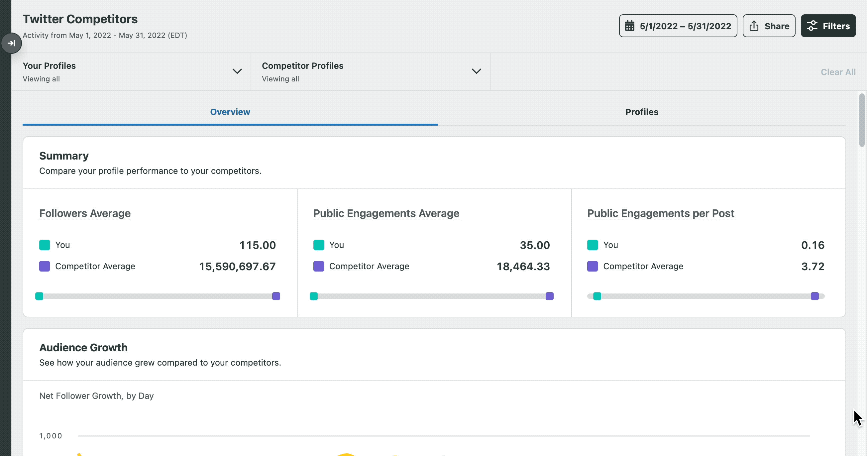Click the Clear All link
The image size is (868, 456).
838,72
